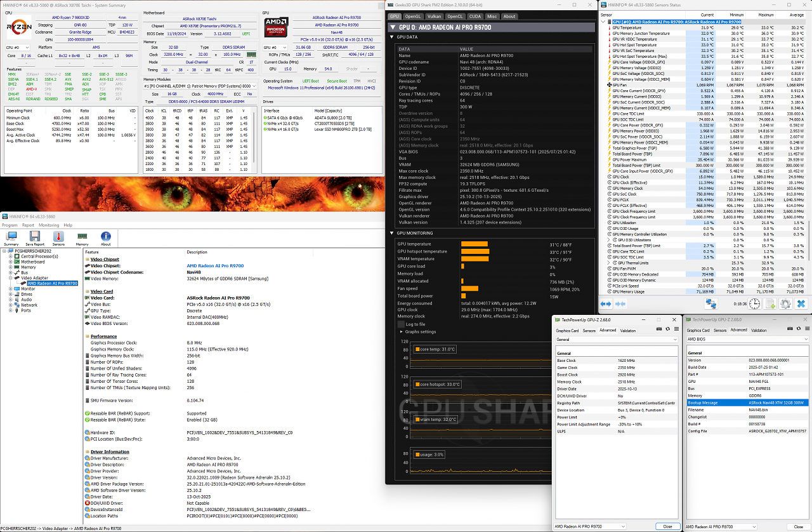Open the About tab in GPU Shark
Viewport: 812px width, 532px height.
(x=510, y=16)
